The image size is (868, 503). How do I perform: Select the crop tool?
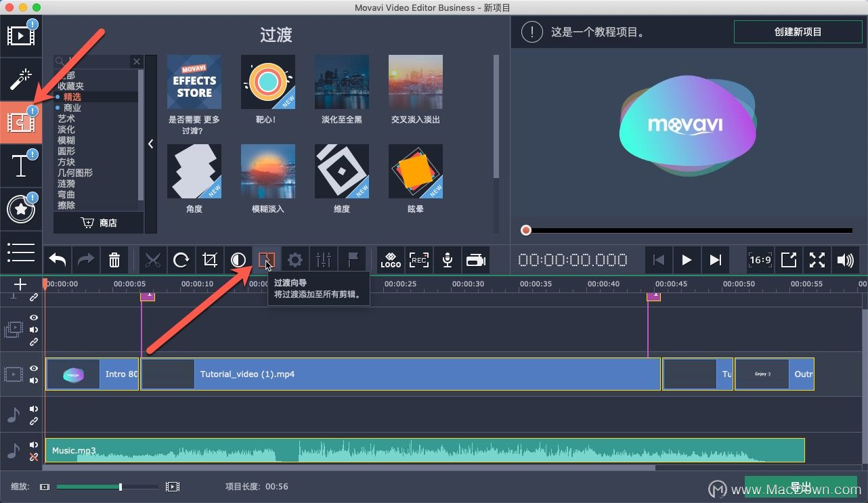[210, 260]
